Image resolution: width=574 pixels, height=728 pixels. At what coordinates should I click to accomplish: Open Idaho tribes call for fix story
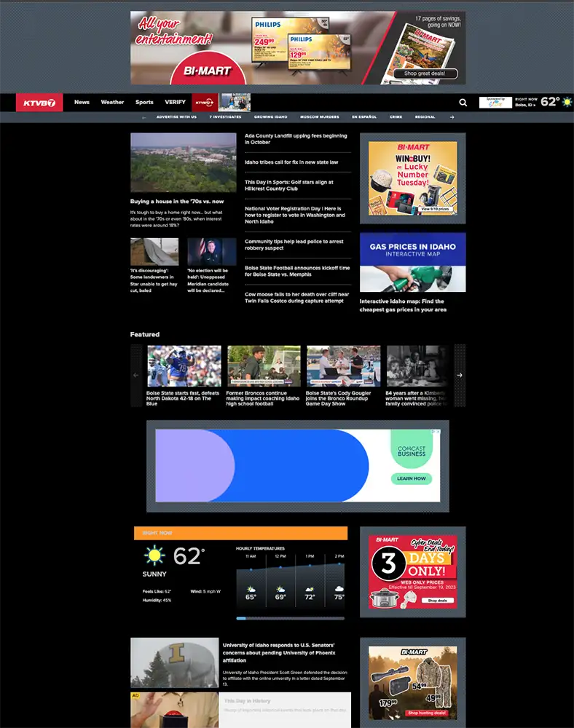tap(291, 162)
